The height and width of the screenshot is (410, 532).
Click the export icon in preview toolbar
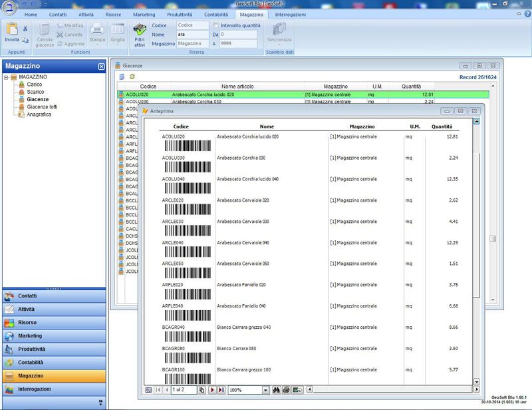pyautogui.click(x=298, y=389)
